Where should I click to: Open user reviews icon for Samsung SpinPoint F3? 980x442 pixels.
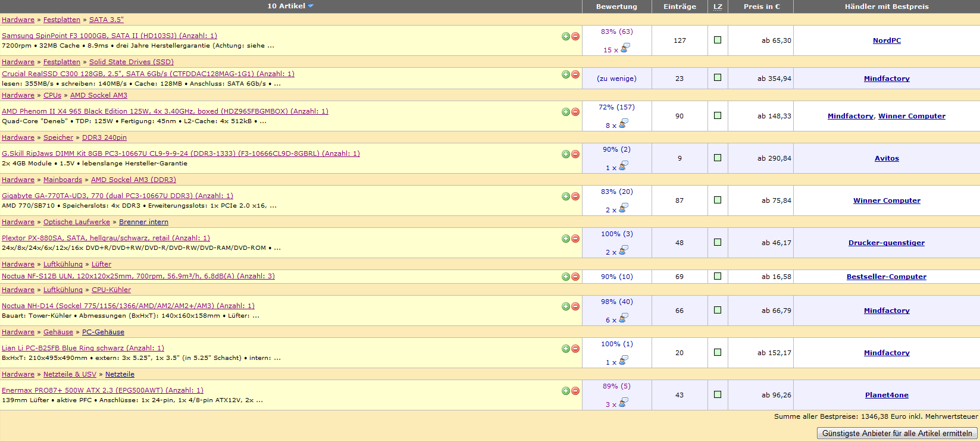pyautogui.click(x=625, y=48)
